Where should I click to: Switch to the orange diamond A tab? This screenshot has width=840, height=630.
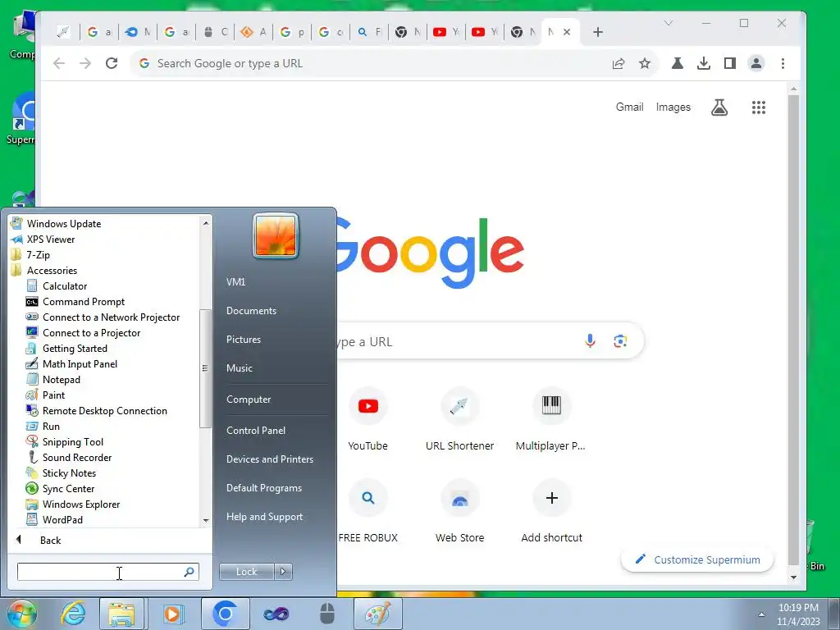pos(253,32)
